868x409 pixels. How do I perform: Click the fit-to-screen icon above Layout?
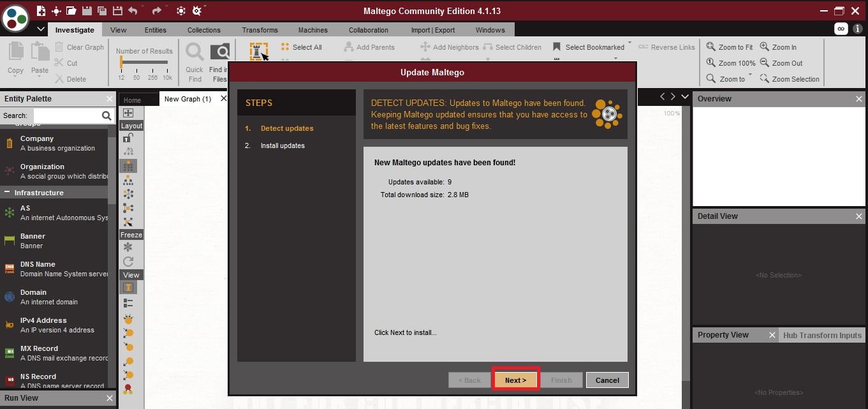(128, 113)
